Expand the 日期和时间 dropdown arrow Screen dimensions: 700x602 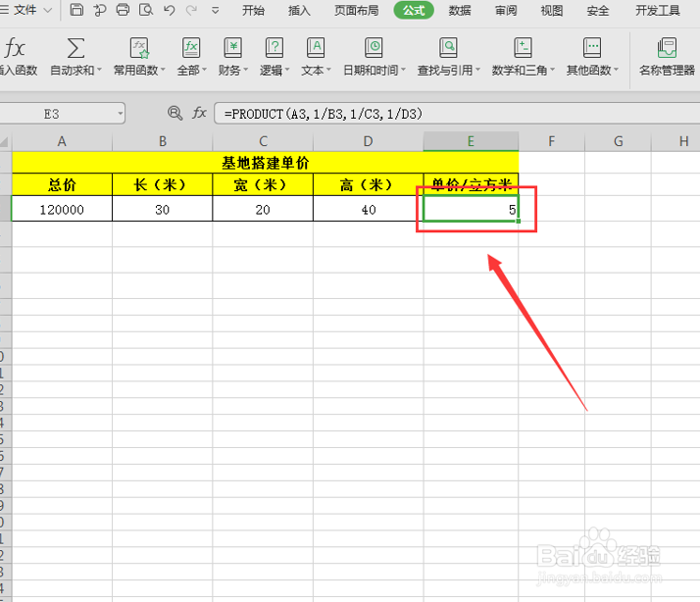(403, 70)
